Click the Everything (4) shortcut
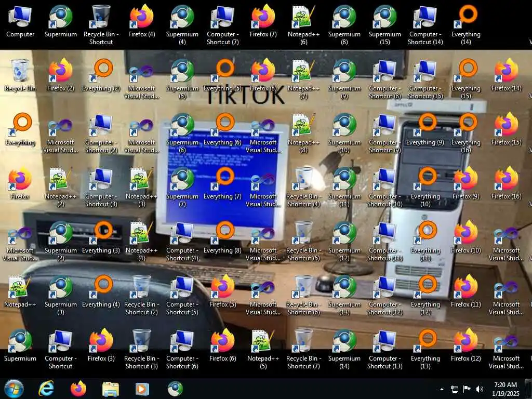 tap(101, 292)
